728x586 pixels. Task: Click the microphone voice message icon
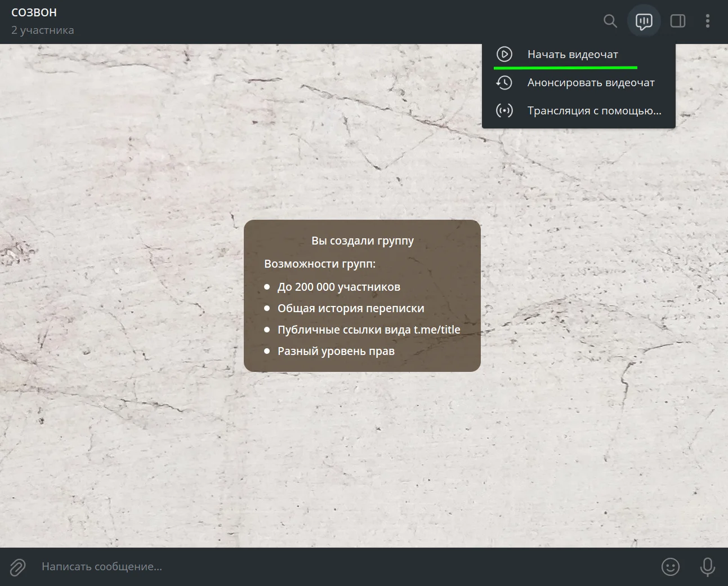tap(708, 567)
